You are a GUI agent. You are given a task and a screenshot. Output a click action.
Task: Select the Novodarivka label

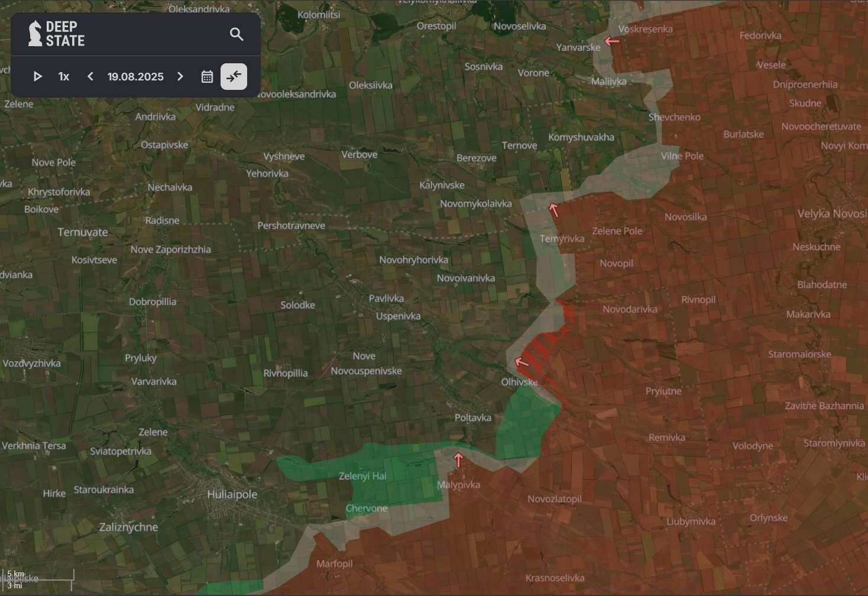coord(630,309)
